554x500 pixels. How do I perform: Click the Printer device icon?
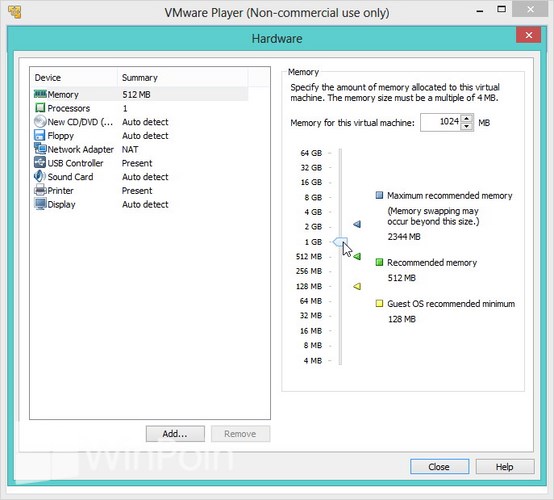click(x=40, y=190)
